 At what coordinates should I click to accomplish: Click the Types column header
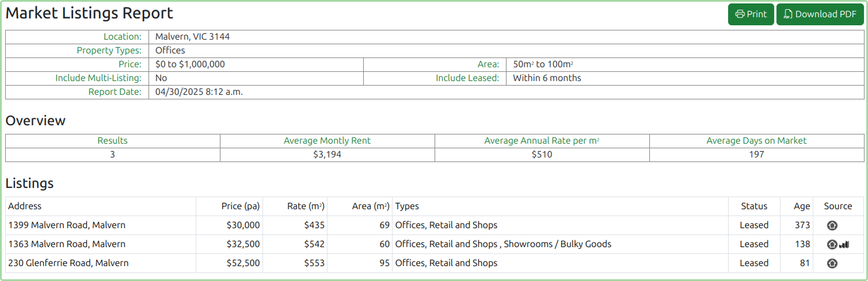[x=407, y=206]
